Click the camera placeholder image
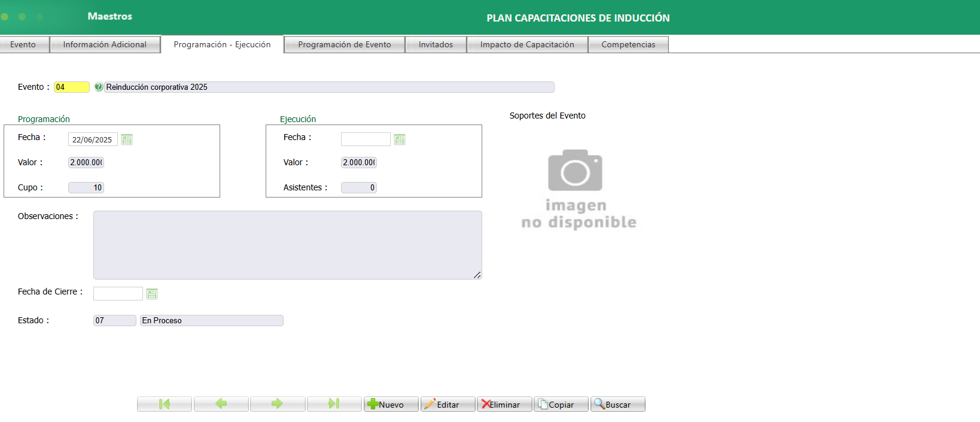This screenshot has width=980, height=422. pyautogui.click(x=579, y=189)
